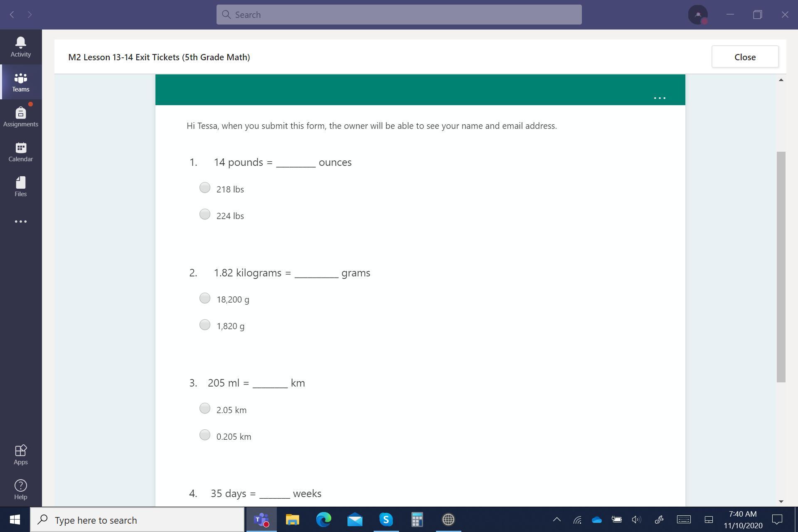This screenshot has height=532, width=798.
Task: Open the Calendar from the sidebar
Action: click(20, 152)
